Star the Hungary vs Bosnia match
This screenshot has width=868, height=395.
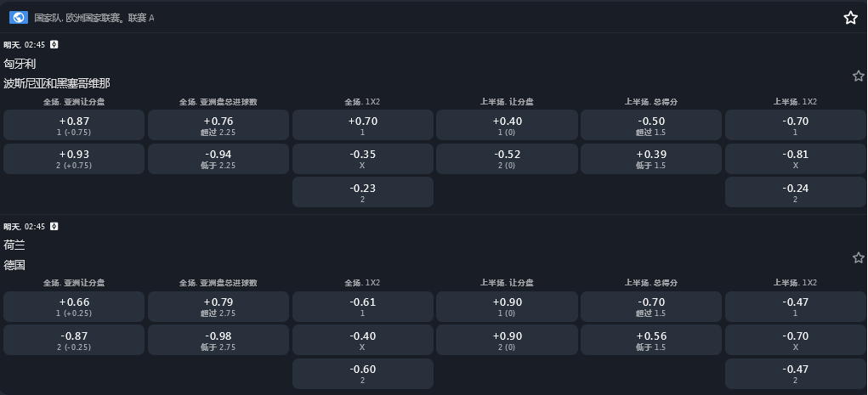[858, 76]
